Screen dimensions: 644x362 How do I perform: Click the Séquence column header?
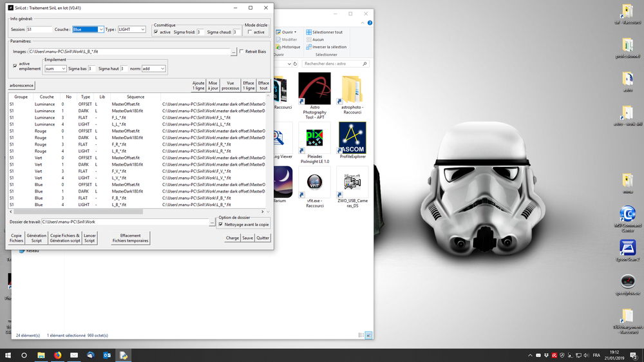coord(135,97)
